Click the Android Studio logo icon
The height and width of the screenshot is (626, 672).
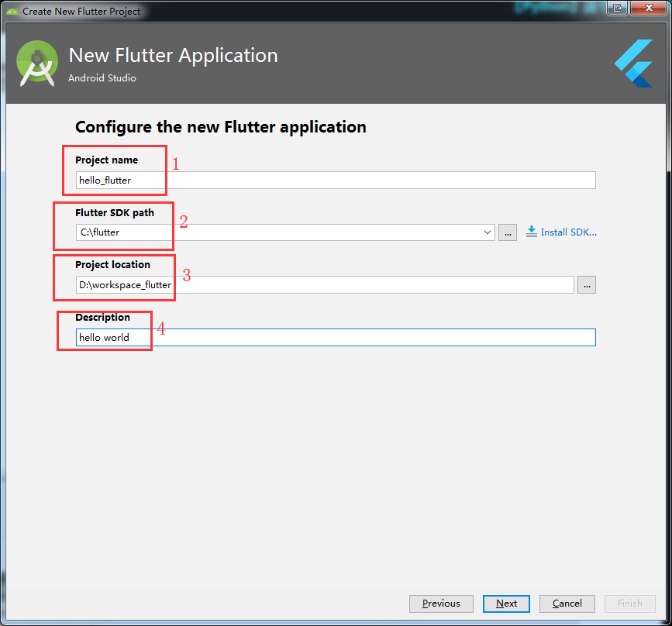pos(37,64)
